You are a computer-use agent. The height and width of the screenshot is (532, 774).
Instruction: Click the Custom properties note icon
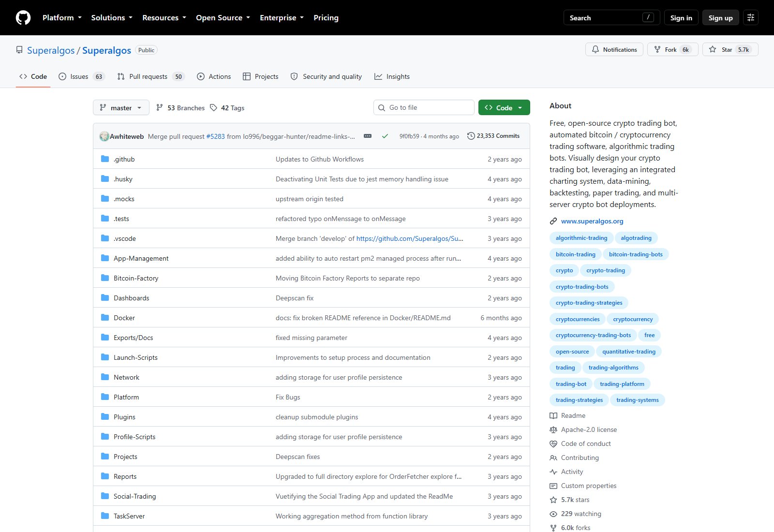553,486
